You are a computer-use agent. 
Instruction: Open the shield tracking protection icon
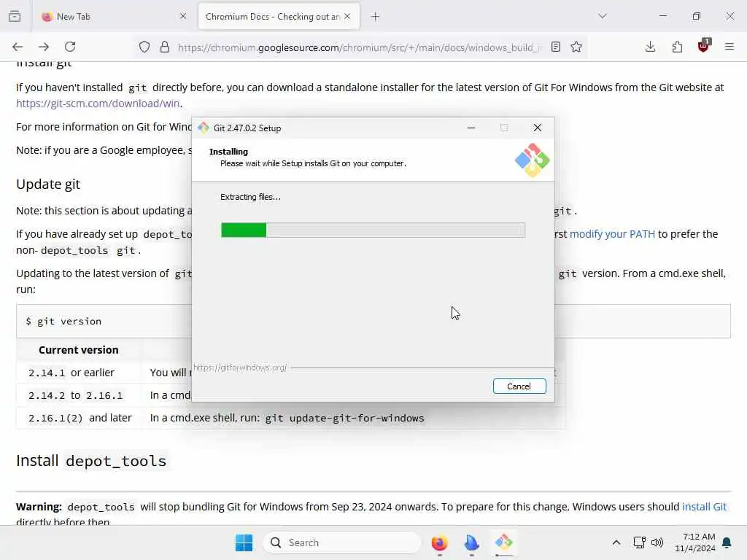point(144,47)
